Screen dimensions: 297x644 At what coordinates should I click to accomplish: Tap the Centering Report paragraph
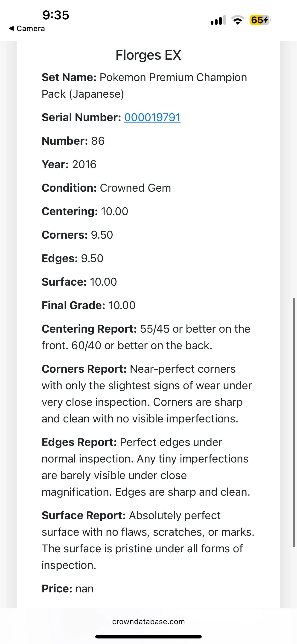[146, 337]
